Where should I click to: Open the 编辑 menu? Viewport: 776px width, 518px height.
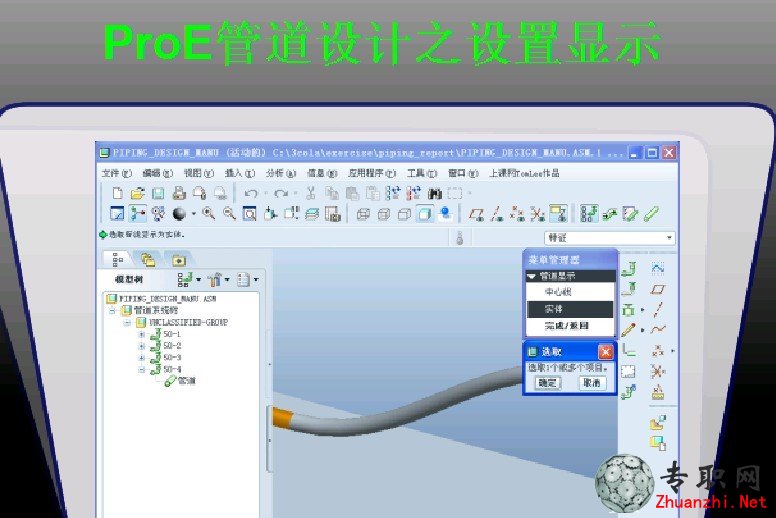click(x=157, y=173)
